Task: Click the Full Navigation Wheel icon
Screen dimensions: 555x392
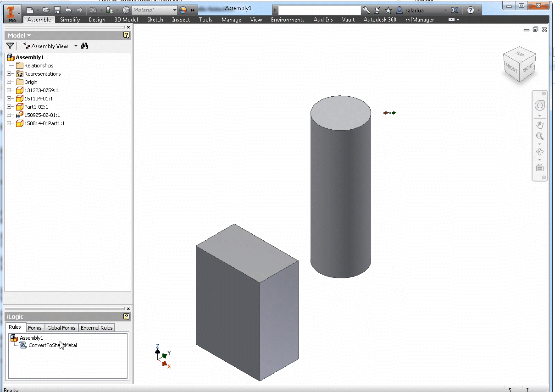Action: tap(540, 105)
